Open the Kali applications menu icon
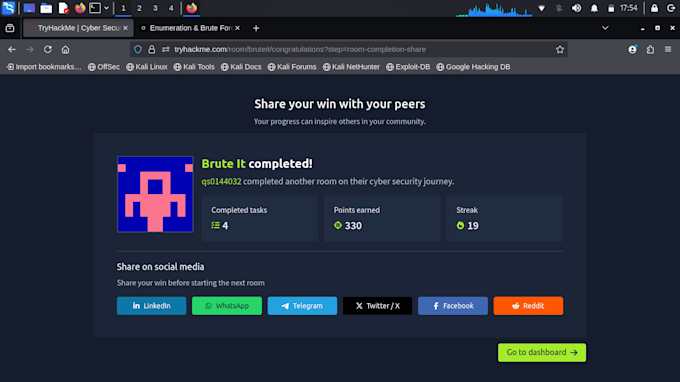The image size is (680, 382). pos(8,8)
